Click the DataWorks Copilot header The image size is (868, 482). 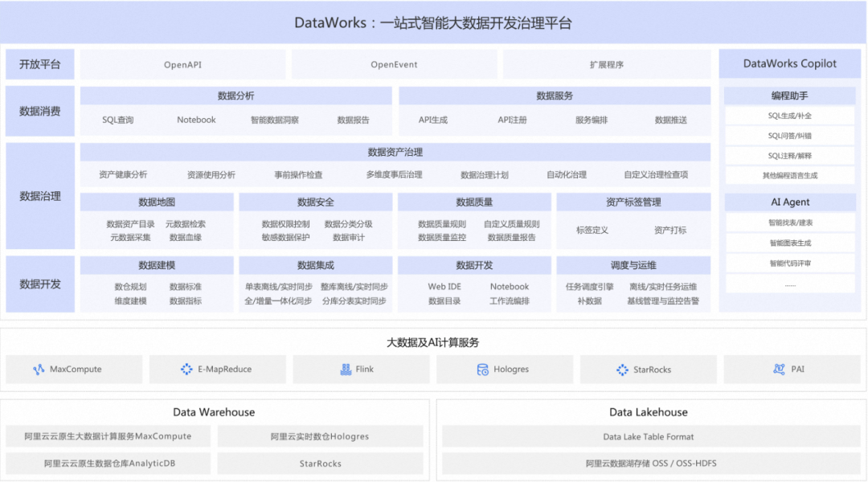(789, 63)
